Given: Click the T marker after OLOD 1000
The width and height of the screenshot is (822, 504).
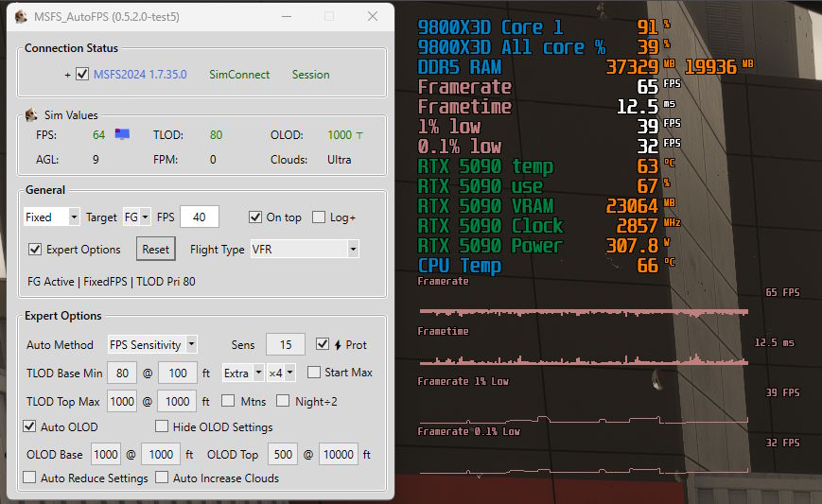Looking at the screenshot, I should tap(359, 135).
